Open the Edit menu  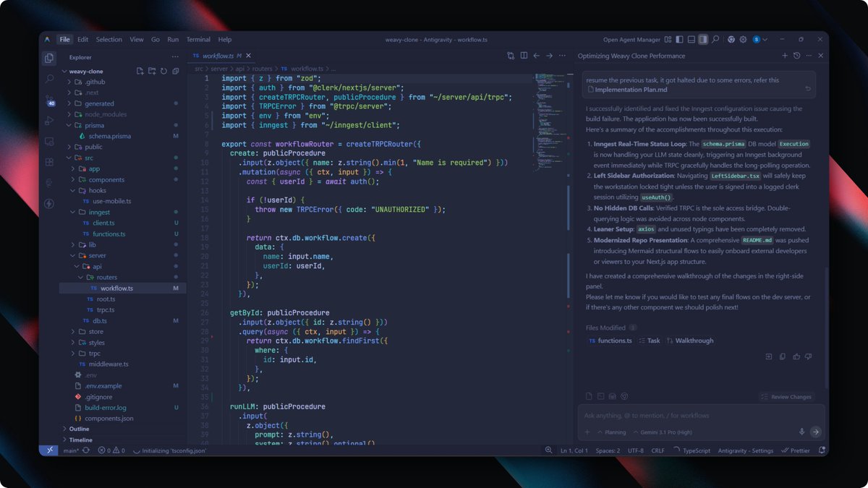[x=83, y=40]
